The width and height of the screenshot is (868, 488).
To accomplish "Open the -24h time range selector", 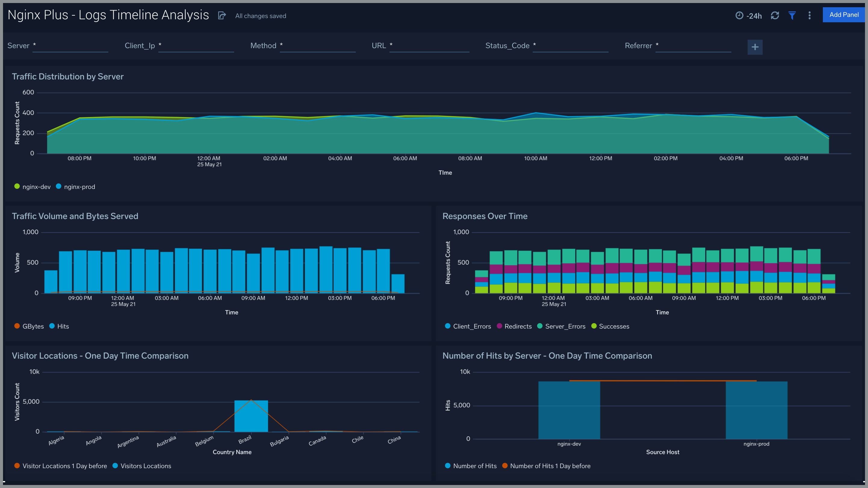I will [754, 16].
